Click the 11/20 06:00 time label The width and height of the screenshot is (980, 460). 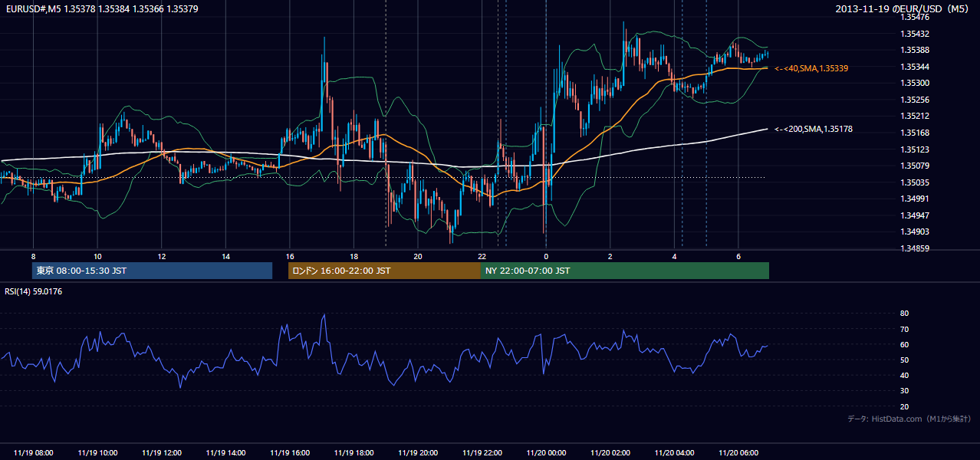[738, 453]
